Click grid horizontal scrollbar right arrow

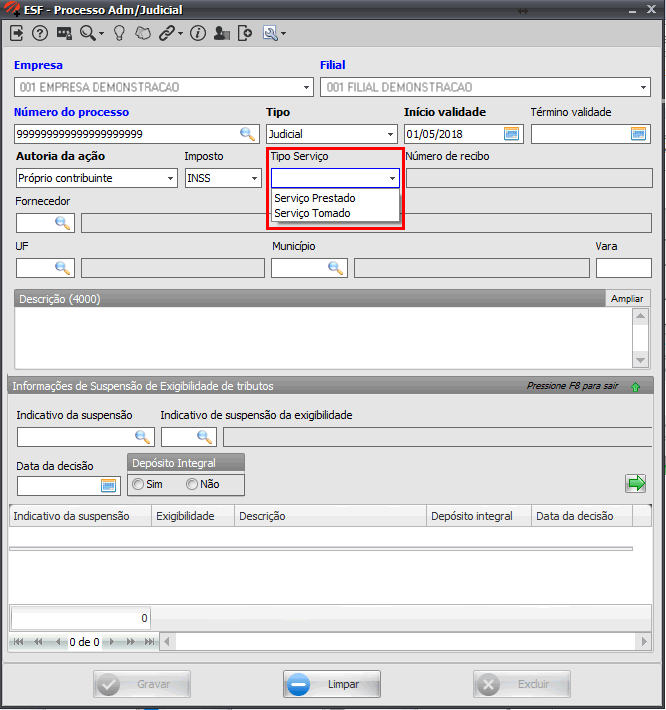tap(644, 642)
